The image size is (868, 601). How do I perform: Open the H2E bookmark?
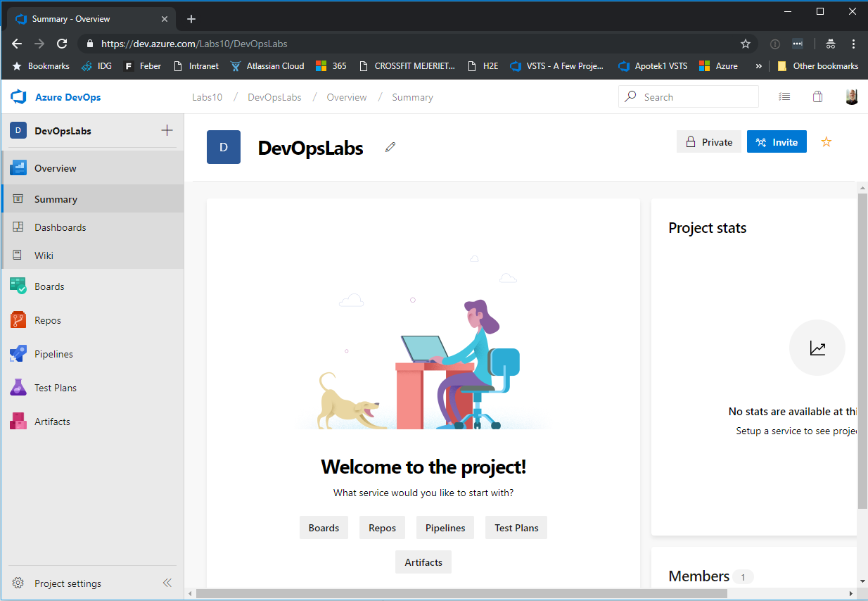click(483, 66)
